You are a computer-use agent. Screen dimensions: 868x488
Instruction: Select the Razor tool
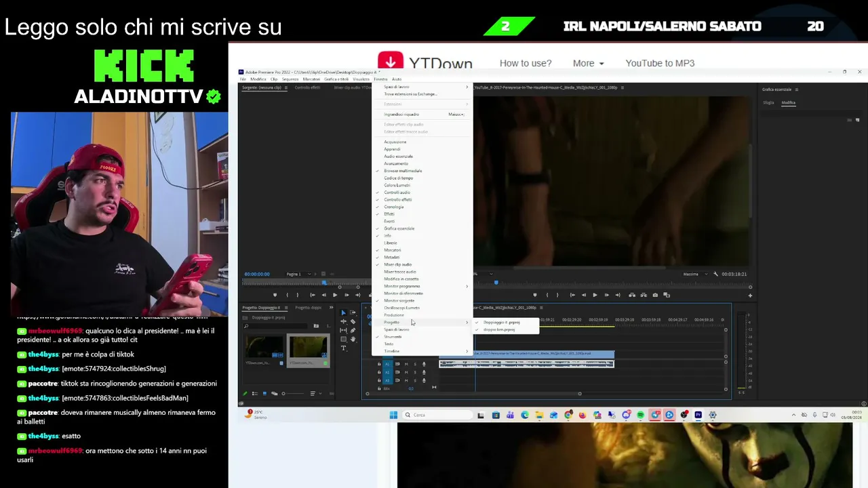coord(353,321)
